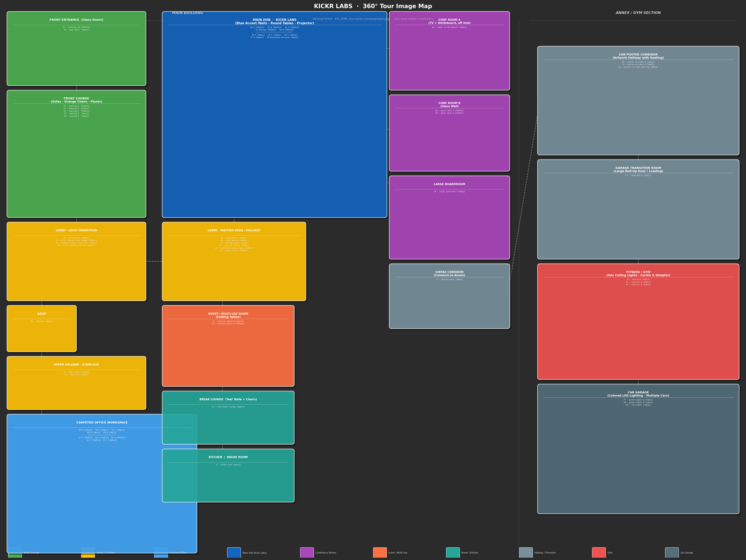Select the FRONT ENTRANCE (Glass Doors) title
This screenshot has height=560, width=746.
click(x=77, y=20)
